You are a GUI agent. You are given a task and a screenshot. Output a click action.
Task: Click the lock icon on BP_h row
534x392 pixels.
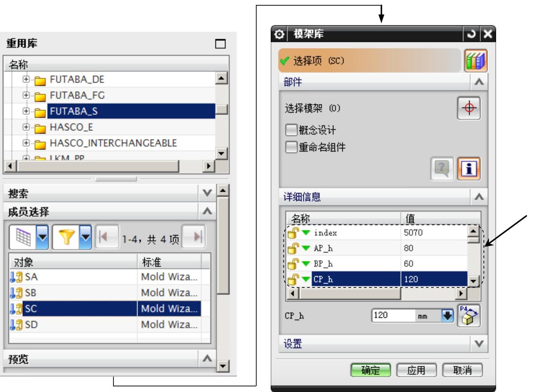click(293, 264)
